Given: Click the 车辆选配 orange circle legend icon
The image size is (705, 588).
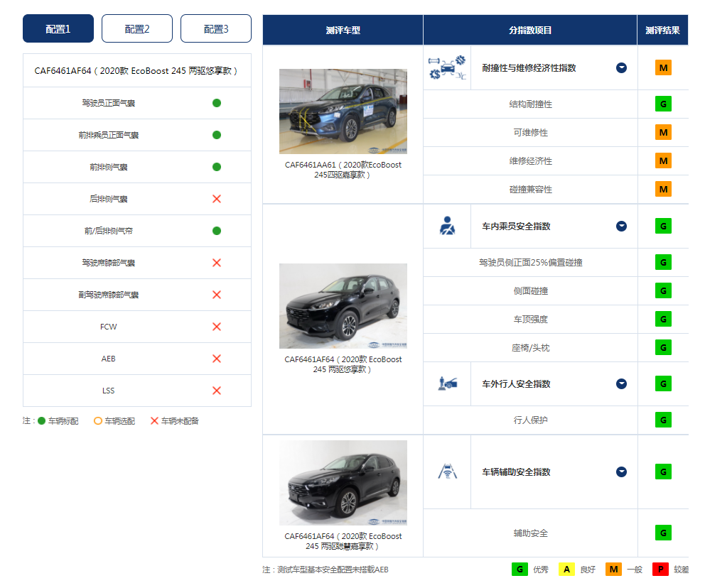Looking at the screenshot, I should [x=97, y=421].
